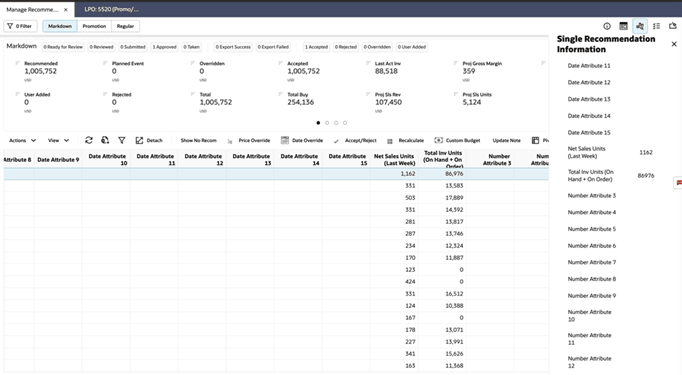Click flag icon beside Total Buy tile

pos(281,94)
